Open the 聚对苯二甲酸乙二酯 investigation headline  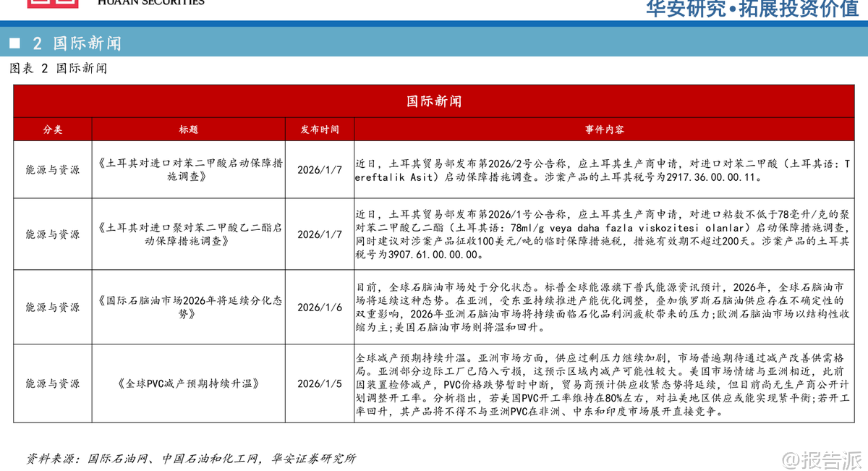(x=190, y=234)
